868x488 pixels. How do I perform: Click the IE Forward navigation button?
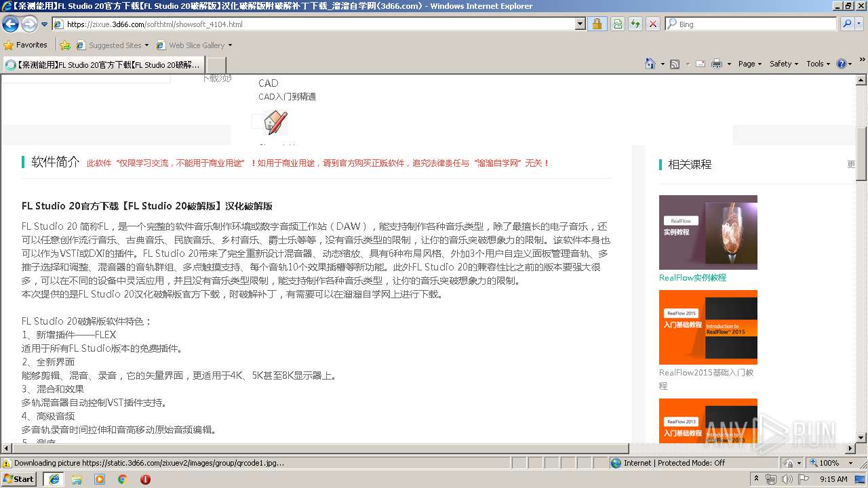coord(29,24)
